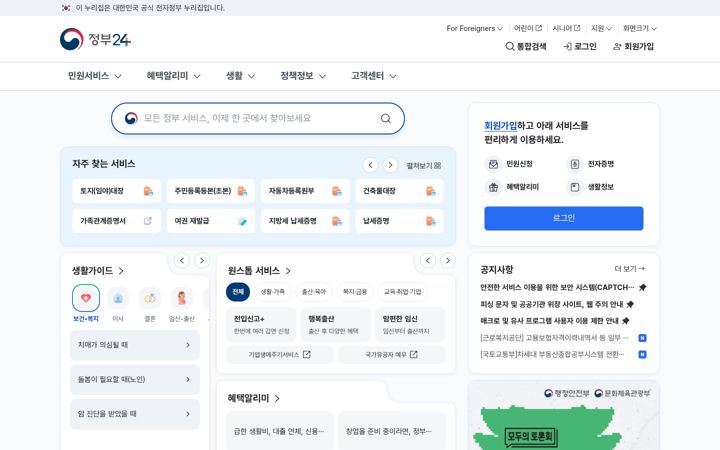Select the 생활·가족 filter tab
Screen dimensions: 720x450
[273, 292]
